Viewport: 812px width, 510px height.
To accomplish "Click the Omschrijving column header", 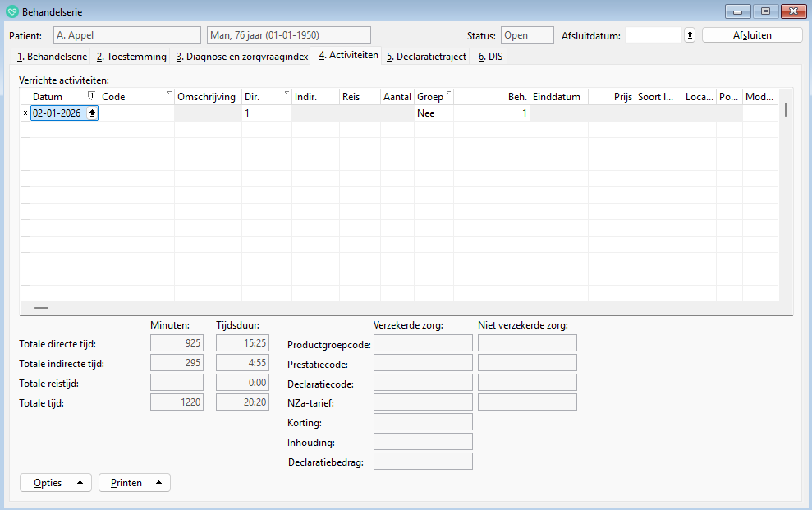I will [208, 97].
